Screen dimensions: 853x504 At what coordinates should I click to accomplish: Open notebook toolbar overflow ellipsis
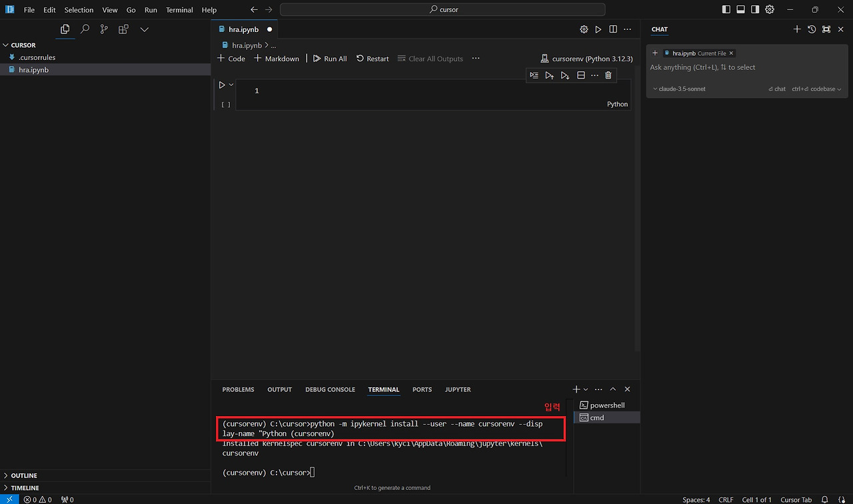click(x=476, y=59)
